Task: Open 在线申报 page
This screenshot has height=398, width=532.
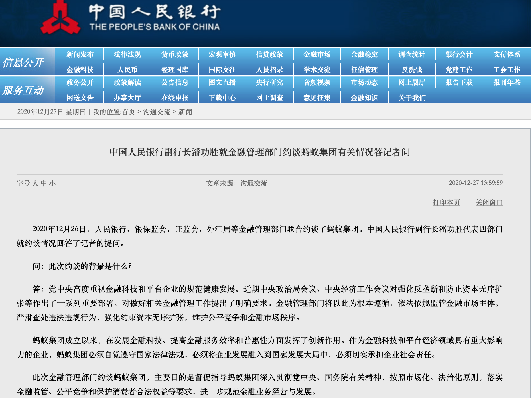Action: pos(175,98)
